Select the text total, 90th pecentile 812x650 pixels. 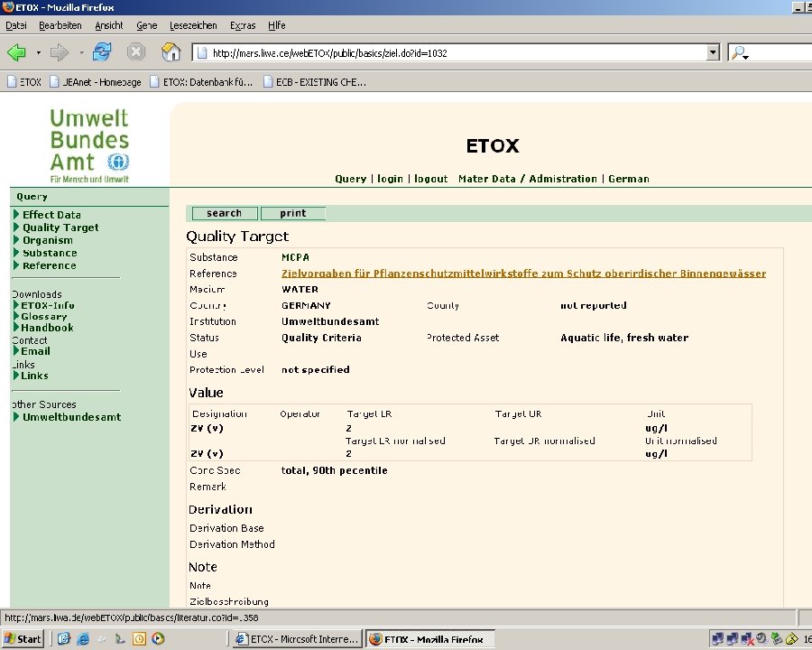coord(335,470)
